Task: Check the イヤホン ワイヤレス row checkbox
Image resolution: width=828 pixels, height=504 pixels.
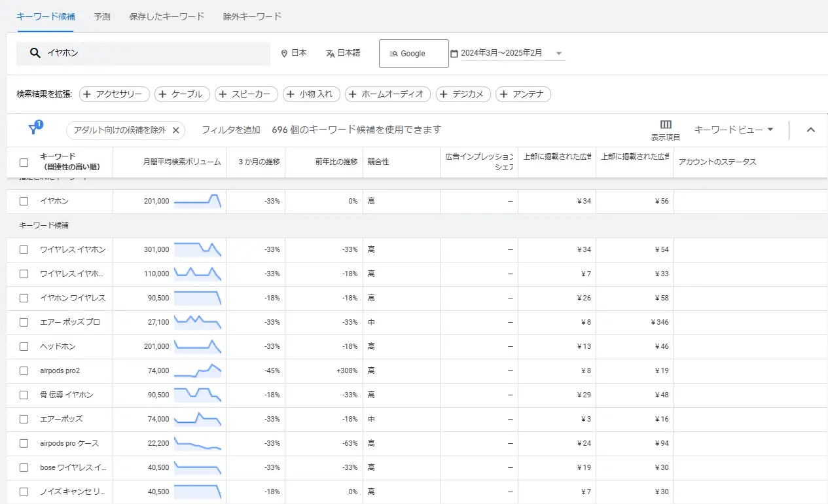Action: click(x=24, y=298)
